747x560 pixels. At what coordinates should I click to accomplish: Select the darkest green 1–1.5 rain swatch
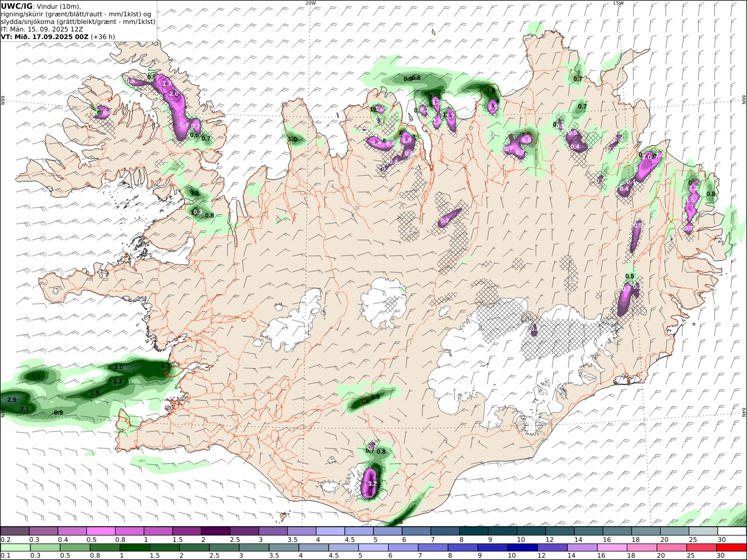tap(134, 548)
